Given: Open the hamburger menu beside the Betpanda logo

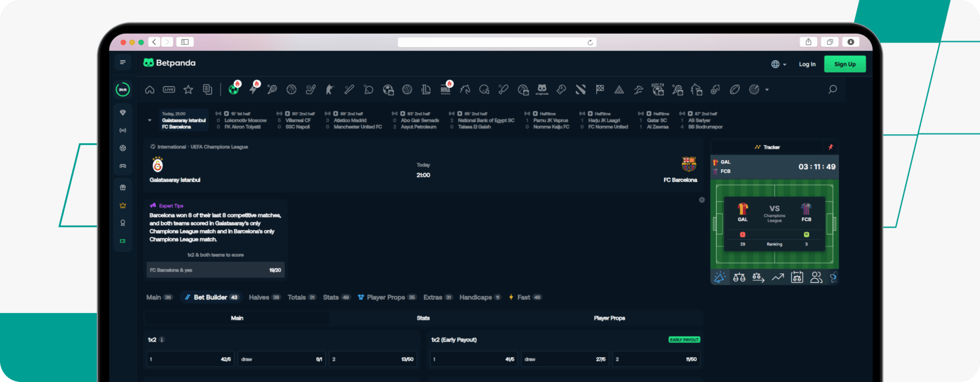Looking at the screenshot, I should point(122,63).
